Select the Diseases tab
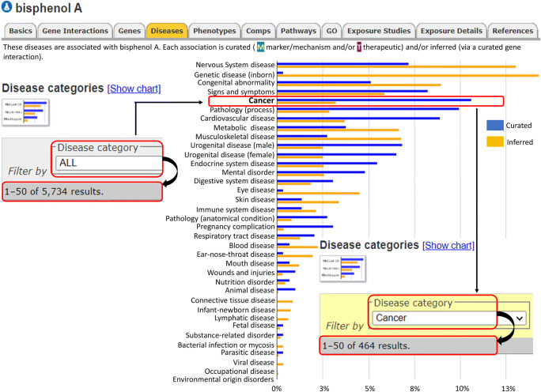 (x=167, y=31)
